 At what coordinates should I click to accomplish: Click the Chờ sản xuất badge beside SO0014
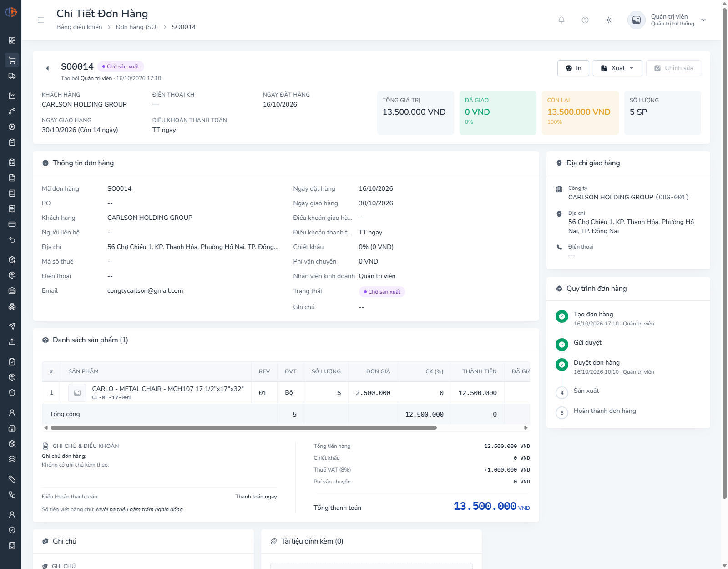[121, 66]
